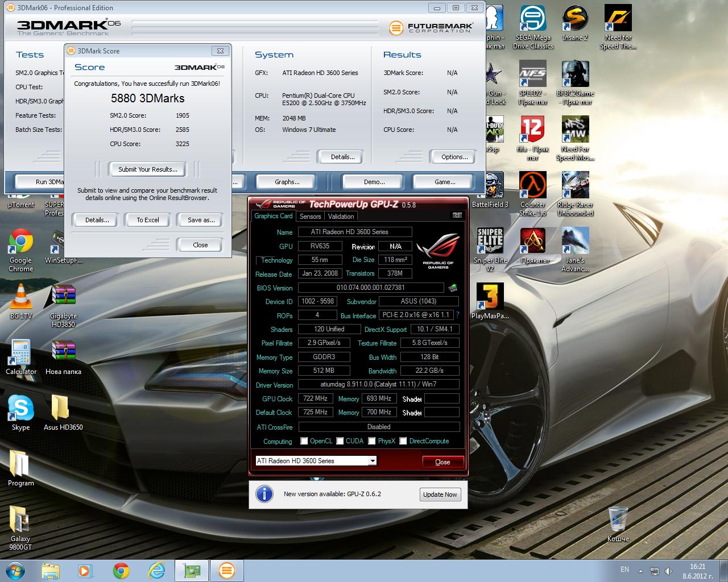Open the BG 1TV VLC shortcut
This screenshot has height=582, width=728.
pos(21,302)
